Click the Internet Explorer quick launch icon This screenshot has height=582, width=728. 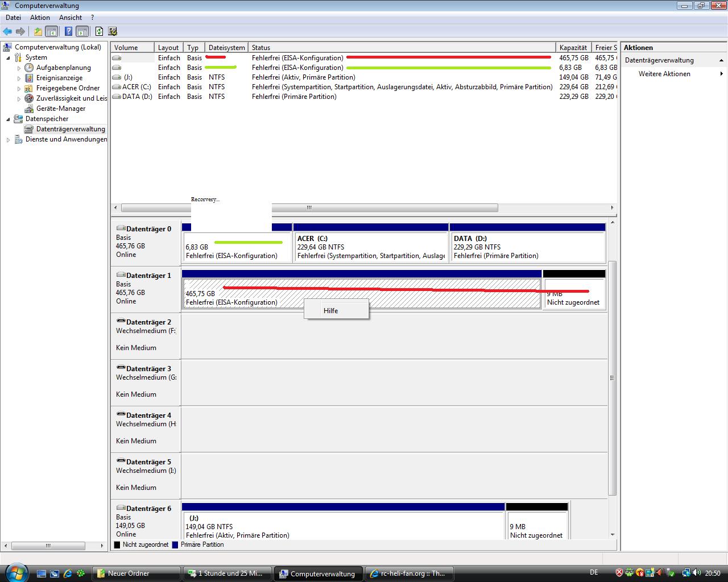[68, 573]
